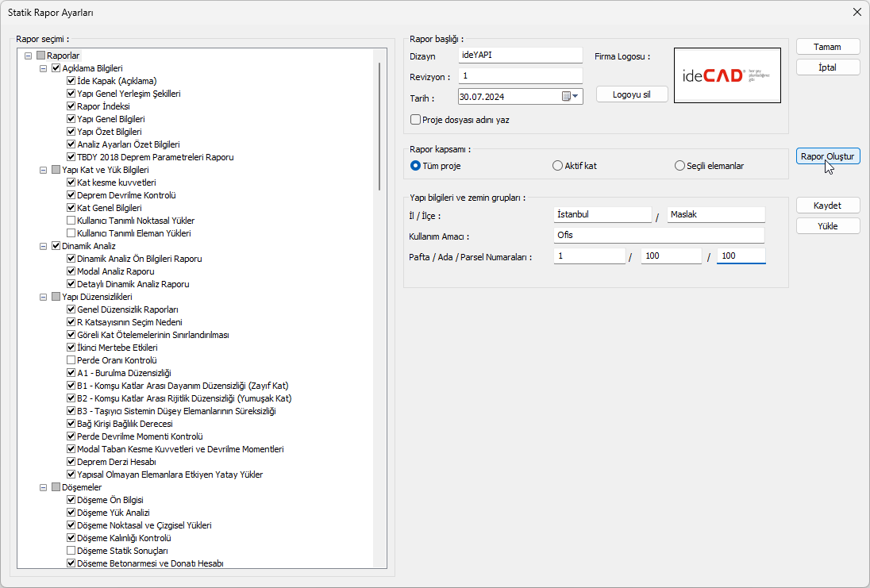Uncheck the Modal Analiz Raporu item

tap(71, 271)
